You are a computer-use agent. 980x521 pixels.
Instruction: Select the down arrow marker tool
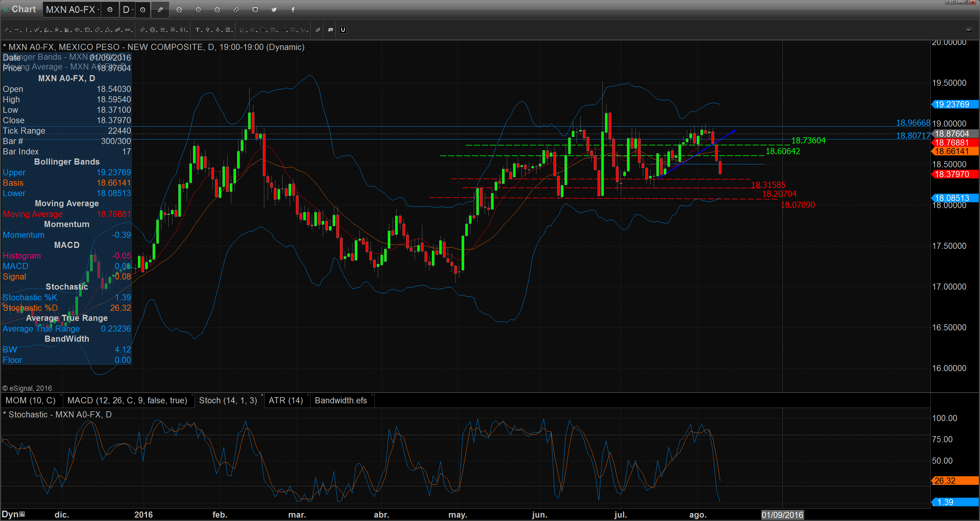pyautogui.click(x=218, y=30)
